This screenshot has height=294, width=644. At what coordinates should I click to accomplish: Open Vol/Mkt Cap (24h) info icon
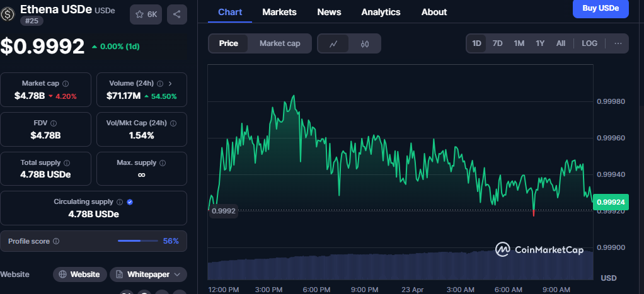click(173, 123)
